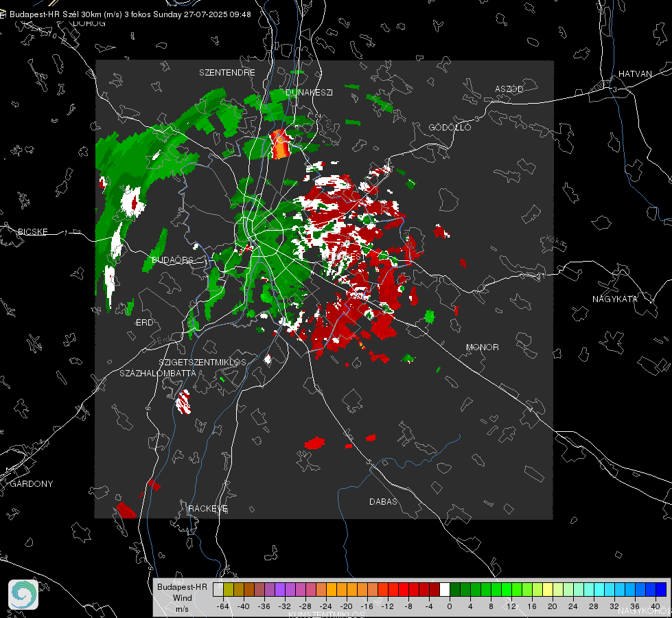Click the ASZOD city label
This screenshot has height=618, width=672.
(509, 89)
